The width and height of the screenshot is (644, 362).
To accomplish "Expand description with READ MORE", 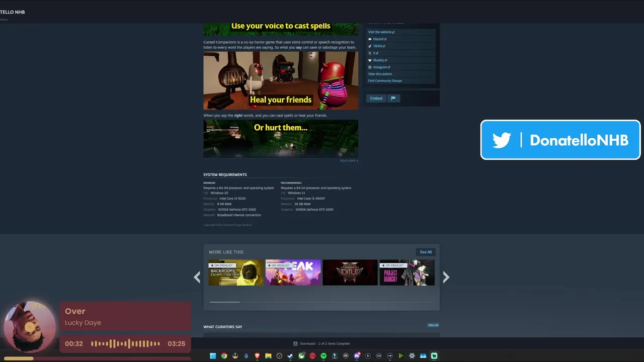I will pyautogui.click(x=349, y=161).
